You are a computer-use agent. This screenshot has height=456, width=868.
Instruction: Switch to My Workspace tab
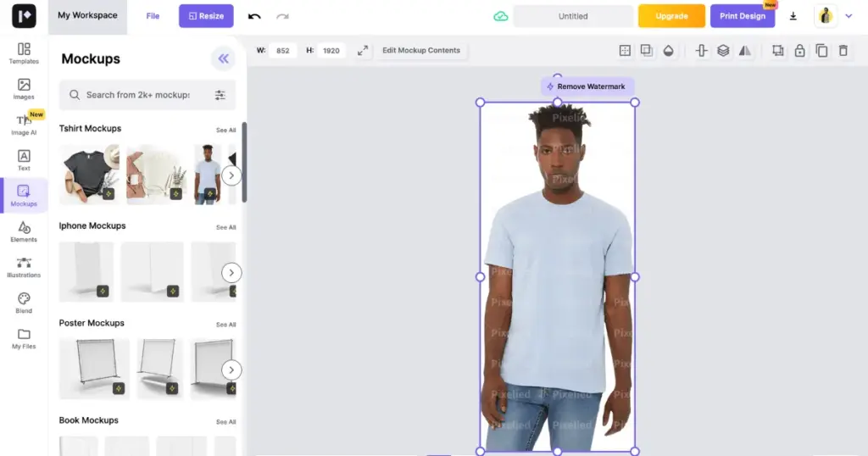pyautogui.click(x=87, y=16)
